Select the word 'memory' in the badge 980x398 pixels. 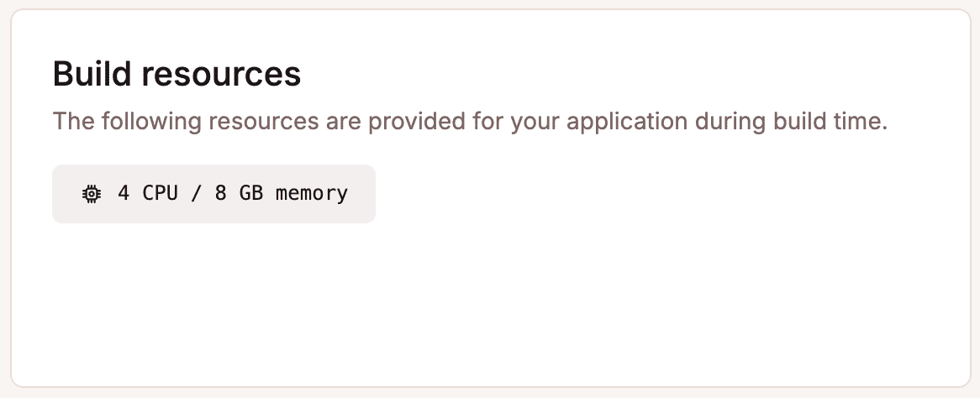pyautogui.click(x=312, y=194)
